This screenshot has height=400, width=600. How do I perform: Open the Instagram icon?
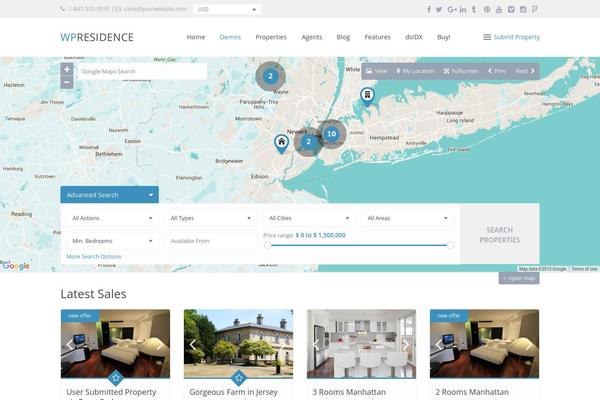523,9
